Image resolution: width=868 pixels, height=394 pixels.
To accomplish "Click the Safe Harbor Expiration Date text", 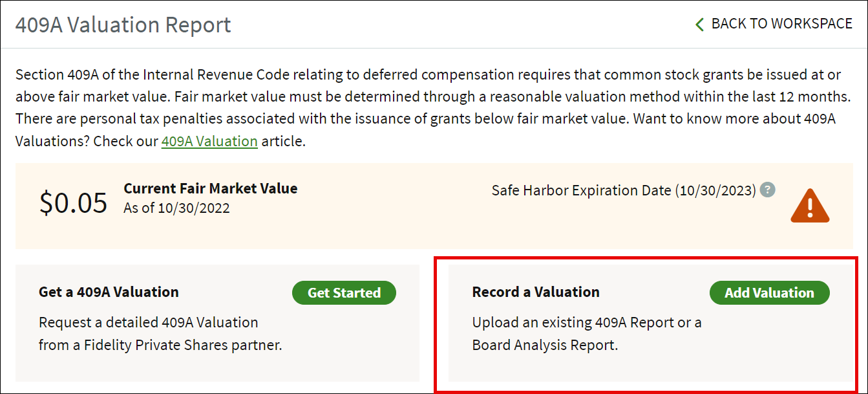I will pyautogui.click(x=624, y=190).
